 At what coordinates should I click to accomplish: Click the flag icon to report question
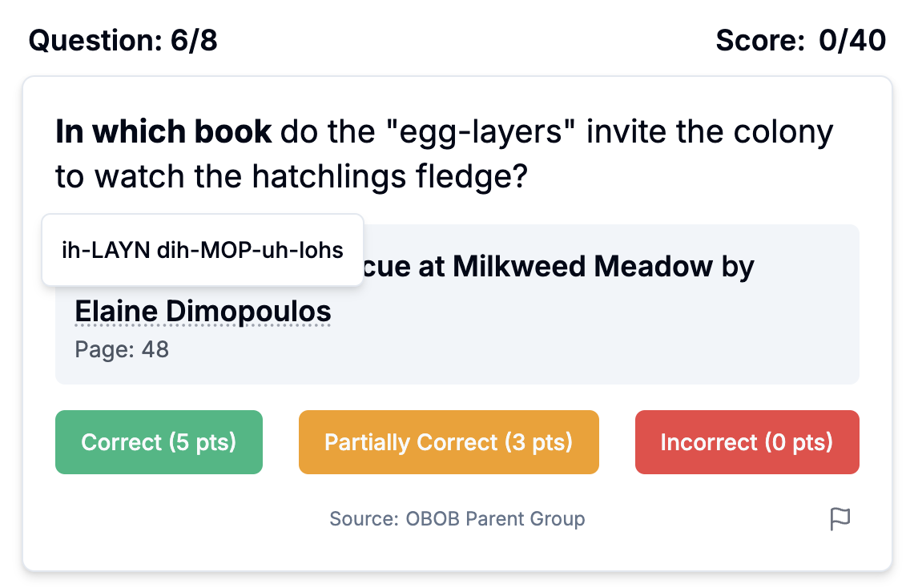click(x=840, y=519)
